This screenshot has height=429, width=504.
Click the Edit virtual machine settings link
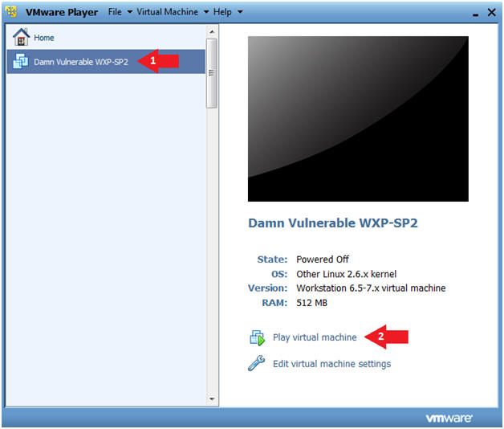tap(331, 364)
